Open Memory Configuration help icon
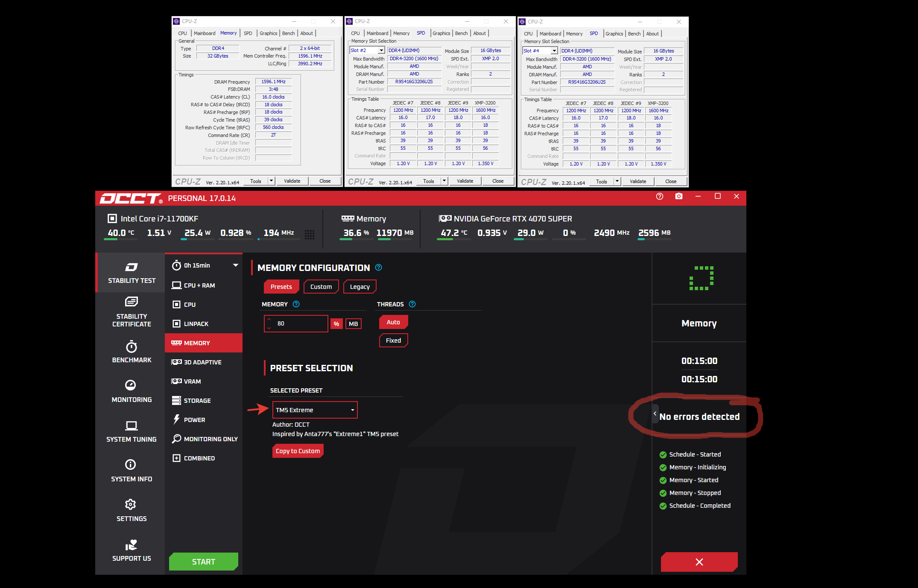Image resolution: width=918 pixels, height=588 pixels. coord(378,268)
